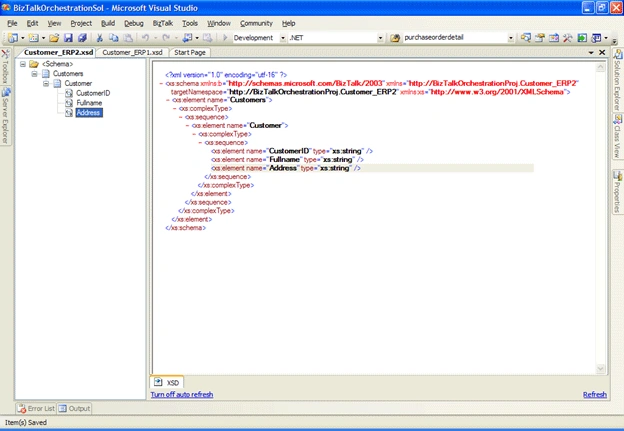Click the Solution Explorer icon on the right sidebar
Screen dimensions: 624x431
618,54
